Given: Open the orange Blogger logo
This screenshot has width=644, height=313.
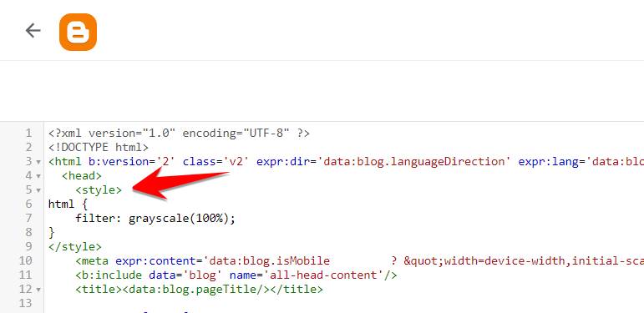Looking at the screenshot, I should point(78,32).
